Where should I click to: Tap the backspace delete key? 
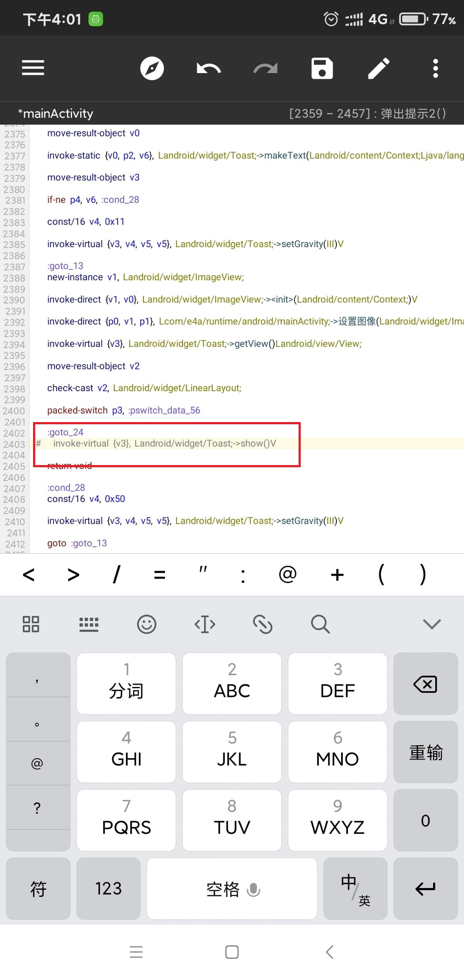(x=426, y=683)
